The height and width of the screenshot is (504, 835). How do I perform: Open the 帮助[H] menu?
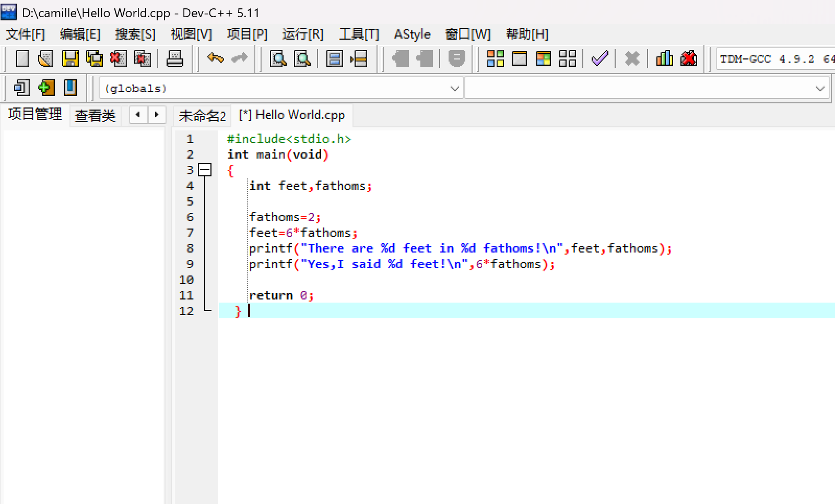pos(527,34)
